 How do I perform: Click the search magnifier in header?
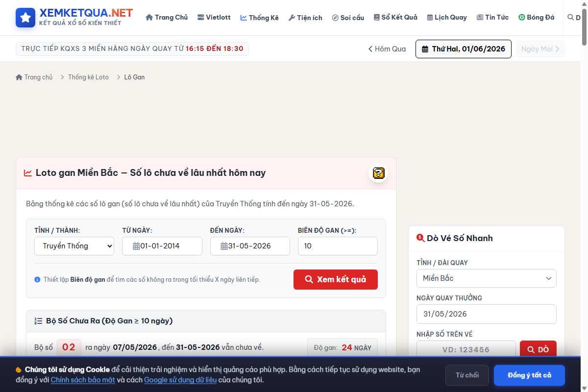tap(570, 17)
